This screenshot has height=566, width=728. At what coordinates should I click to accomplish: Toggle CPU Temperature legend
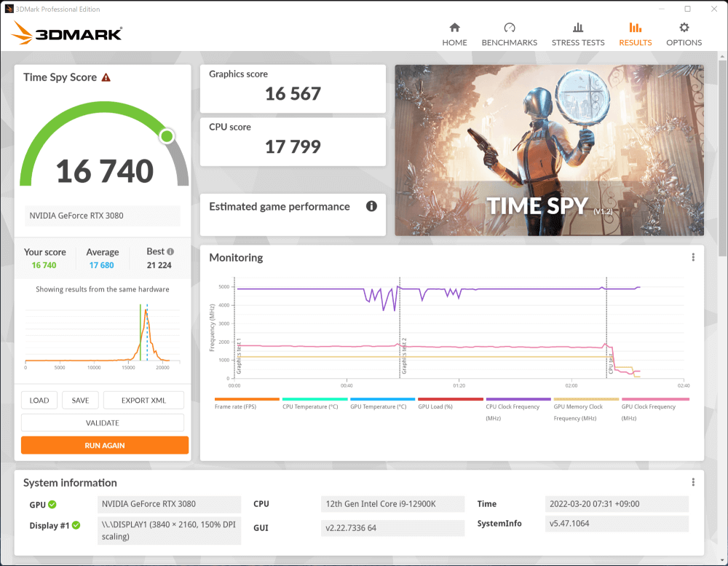[x=314, y=404]
